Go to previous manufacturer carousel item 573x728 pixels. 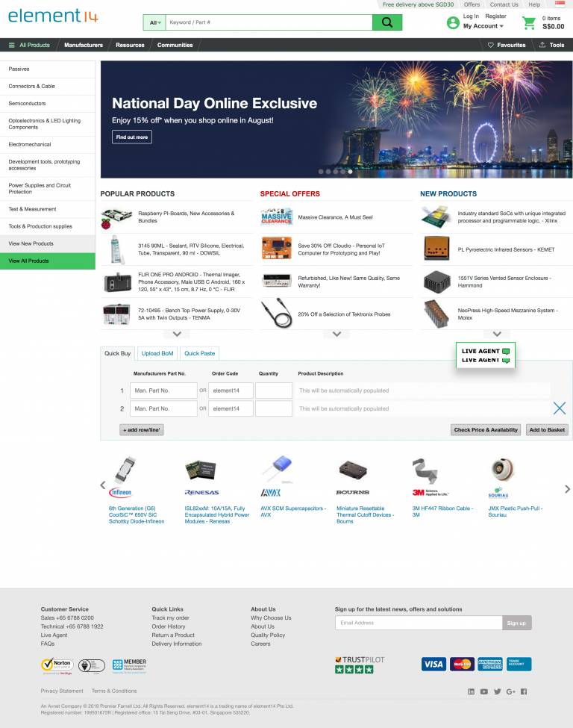103,485
